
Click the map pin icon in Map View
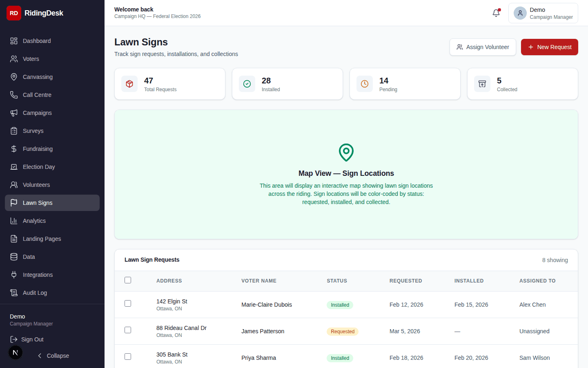pyautogui.click(x=346, y=153)
